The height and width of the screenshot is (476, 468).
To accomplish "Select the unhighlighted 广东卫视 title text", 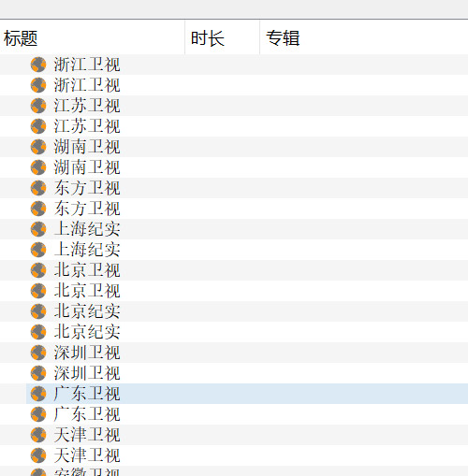I will point(87,414).
